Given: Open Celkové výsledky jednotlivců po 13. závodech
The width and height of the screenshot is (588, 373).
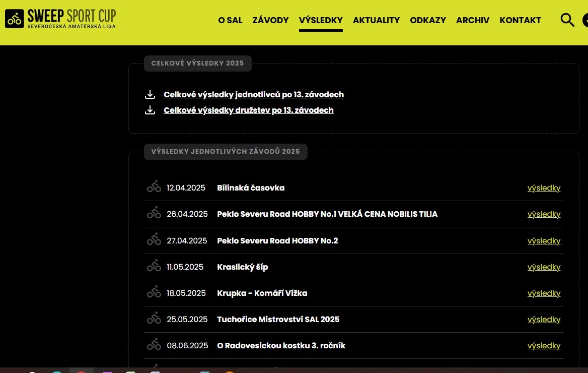Looking at the screenshot, I should click(254, 95).
